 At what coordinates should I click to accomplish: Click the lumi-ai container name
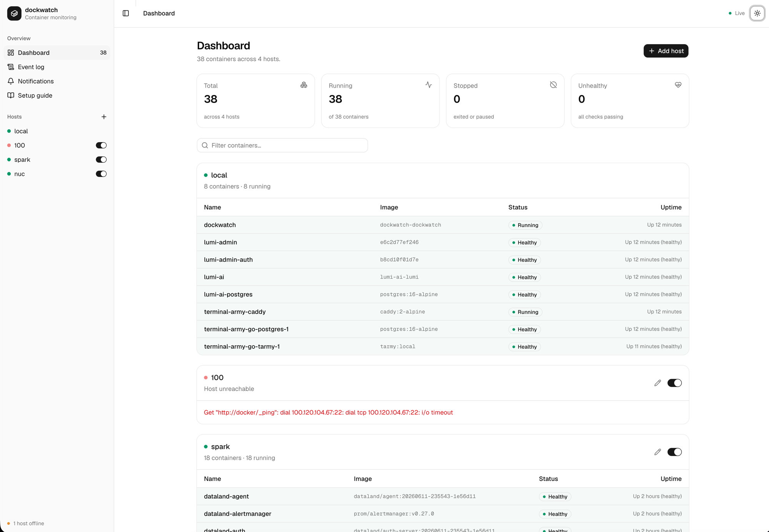[214, 277]
